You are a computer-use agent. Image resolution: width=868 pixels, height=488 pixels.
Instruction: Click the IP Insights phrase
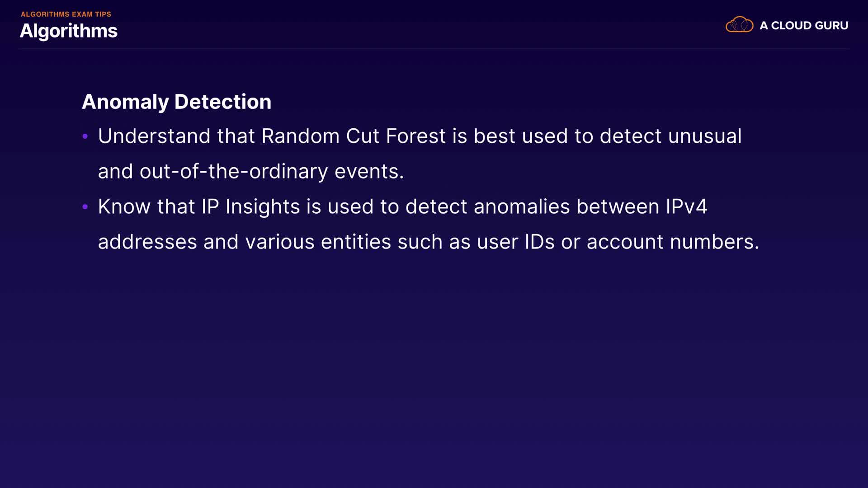click(x=250, y=207)
